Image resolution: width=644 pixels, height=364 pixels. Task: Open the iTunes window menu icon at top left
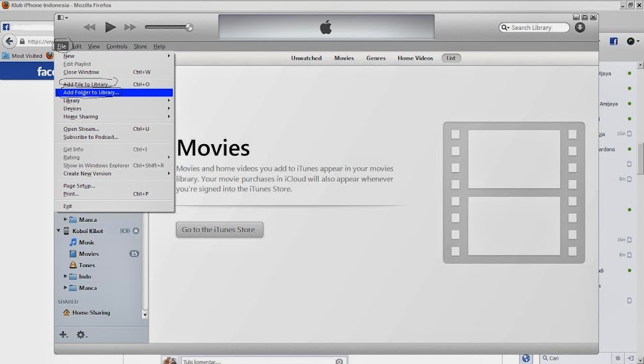[x=62, y=17]
